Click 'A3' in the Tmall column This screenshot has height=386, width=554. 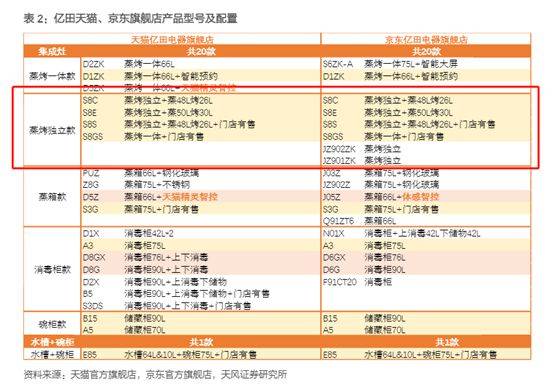[88, 246]
